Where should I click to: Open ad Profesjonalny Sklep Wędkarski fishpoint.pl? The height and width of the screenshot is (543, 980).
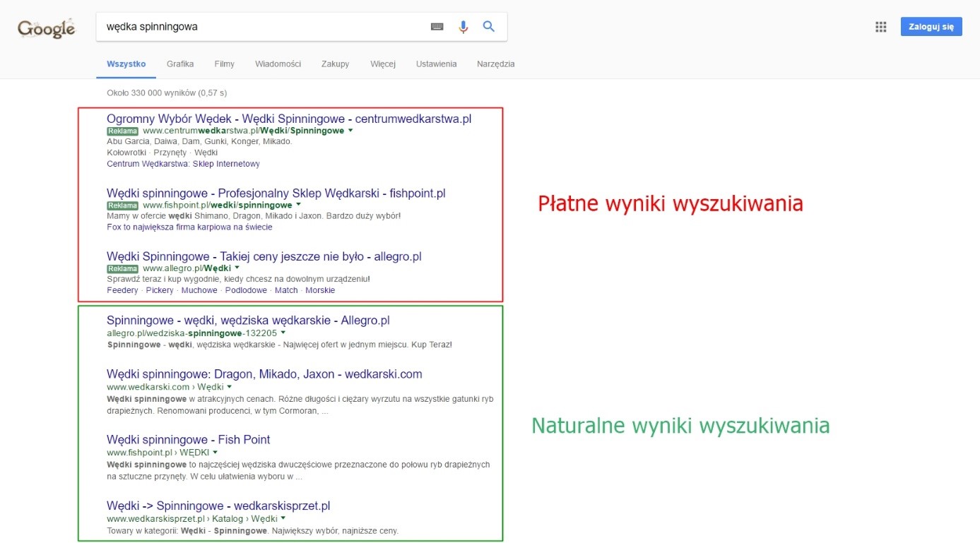pos(276,193)
